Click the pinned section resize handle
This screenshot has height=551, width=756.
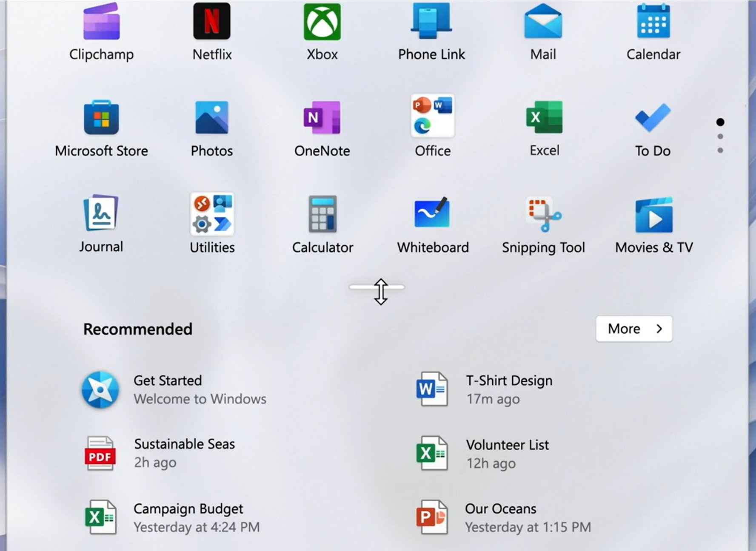point(377,287)
